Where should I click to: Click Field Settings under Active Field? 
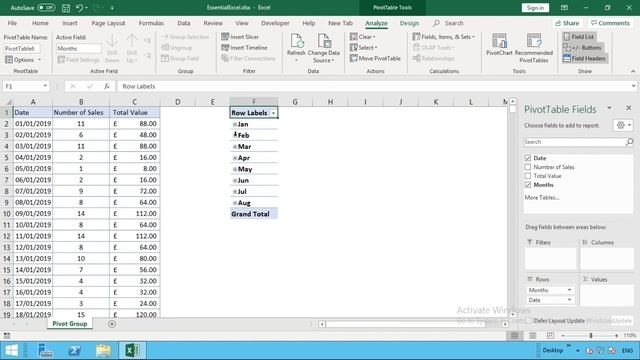[78, 60]
